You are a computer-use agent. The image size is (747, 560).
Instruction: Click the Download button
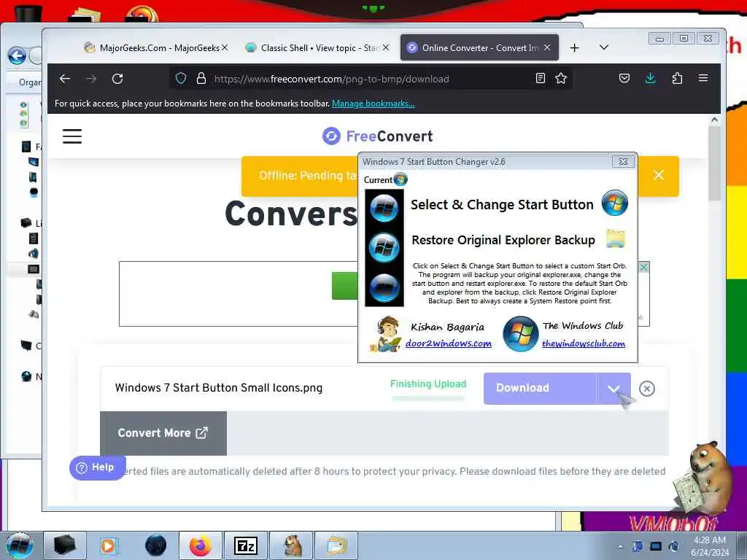tap(540, 389)
